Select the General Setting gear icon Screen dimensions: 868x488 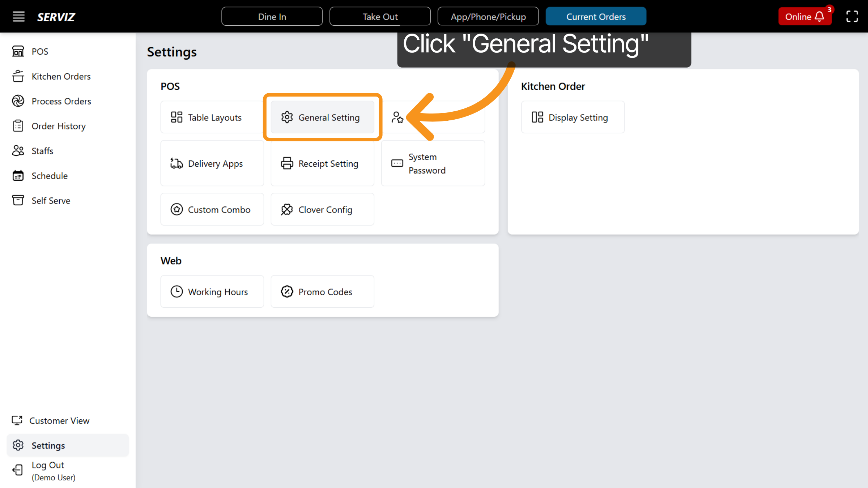(287, 117)
